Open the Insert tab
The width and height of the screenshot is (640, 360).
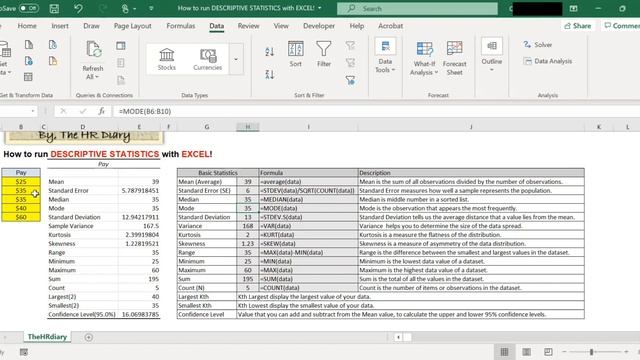pos(60,26)
